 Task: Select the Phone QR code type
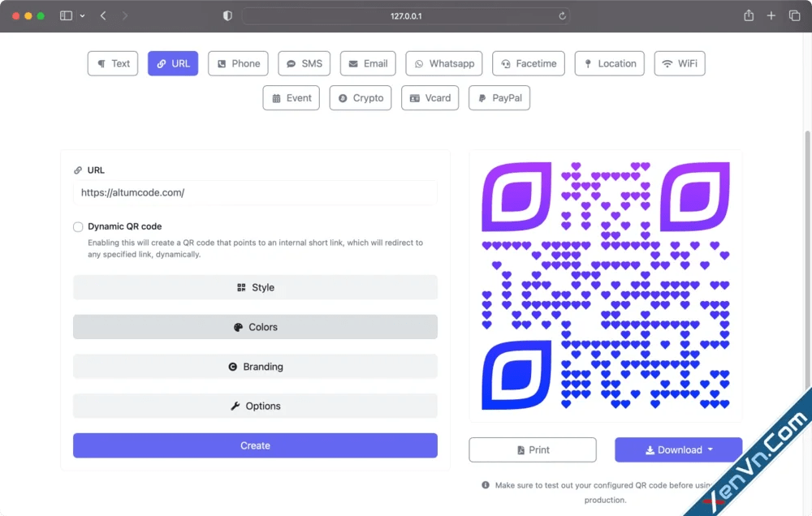point(238,63)
